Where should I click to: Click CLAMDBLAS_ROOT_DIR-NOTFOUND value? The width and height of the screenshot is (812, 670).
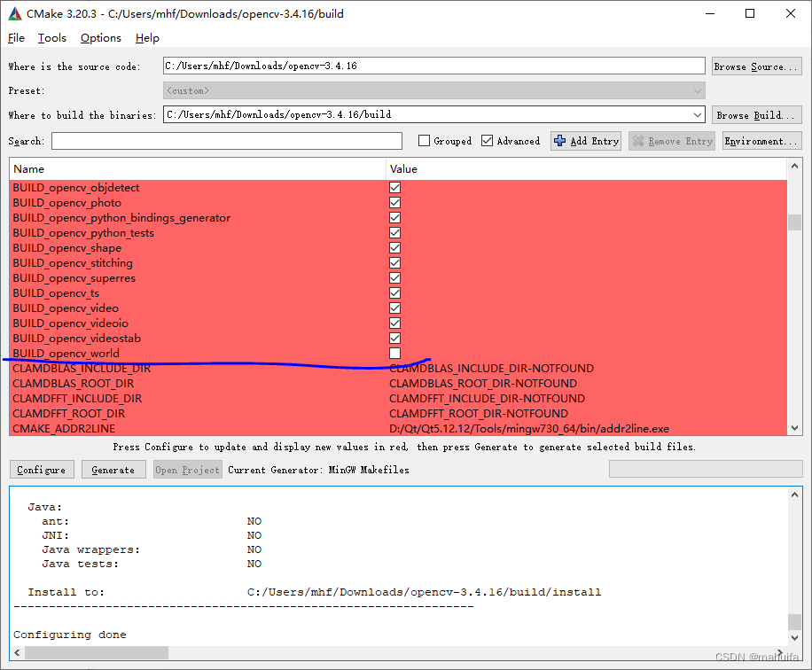pyautogui.click(x=483, y=383)
